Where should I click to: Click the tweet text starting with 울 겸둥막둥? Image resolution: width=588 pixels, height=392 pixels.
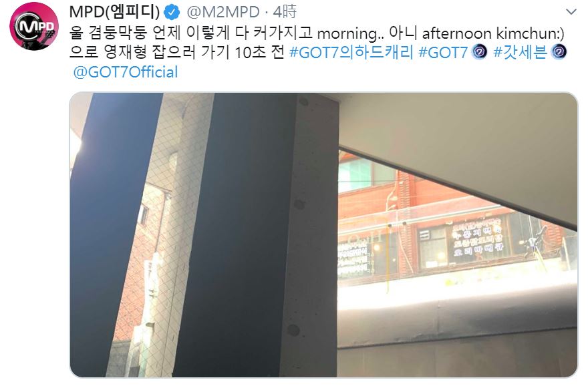click(317, 33)
